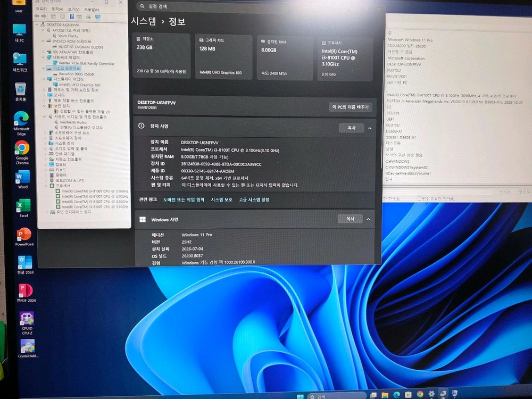Open the 한글 2024 desktop shortcut
The height and width of the screenshot is (399, 532).
pyautogui.click(x=26, y=265)
